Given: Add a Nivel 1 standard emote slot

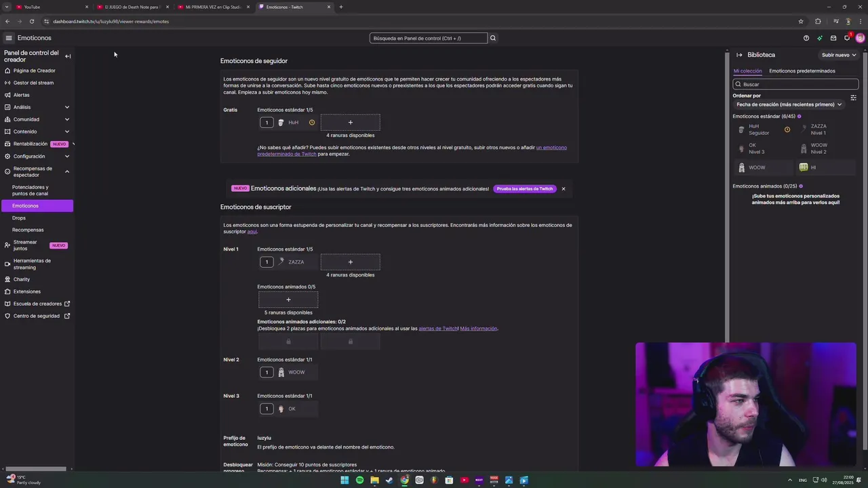Looking at the screenshot, I should [x=351, y=262].
